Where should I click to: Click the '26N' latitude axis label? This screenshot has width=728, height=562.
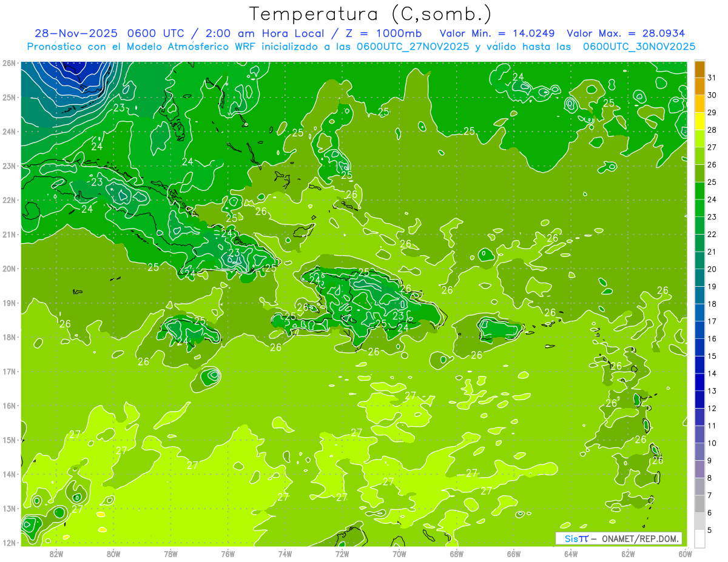pos(8,63)
